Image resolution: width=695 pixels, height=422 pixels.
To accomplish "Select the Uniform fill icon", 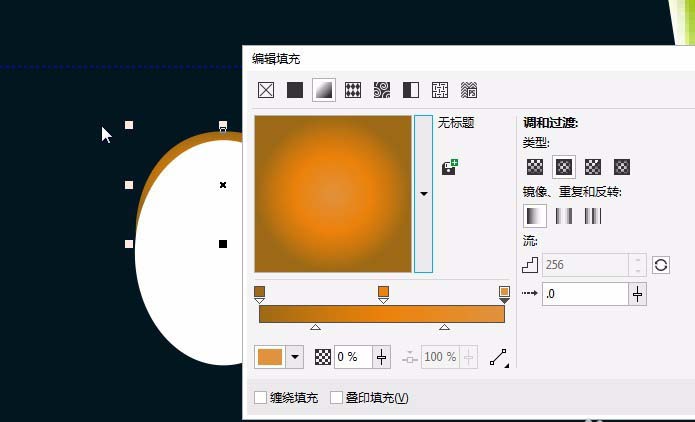I will (x=295, y=90).
